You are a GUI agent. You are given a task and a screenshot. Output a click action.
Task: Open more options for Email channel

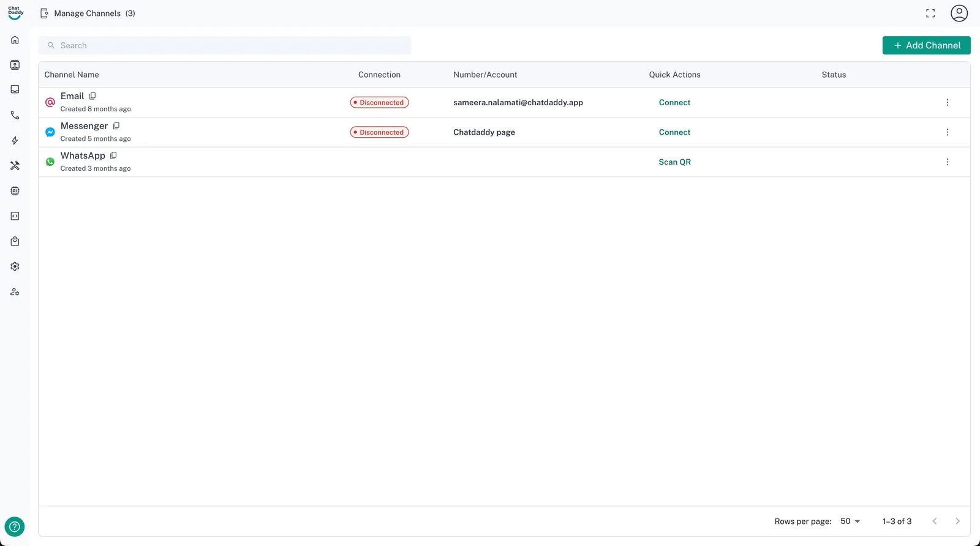coord(947,103)
